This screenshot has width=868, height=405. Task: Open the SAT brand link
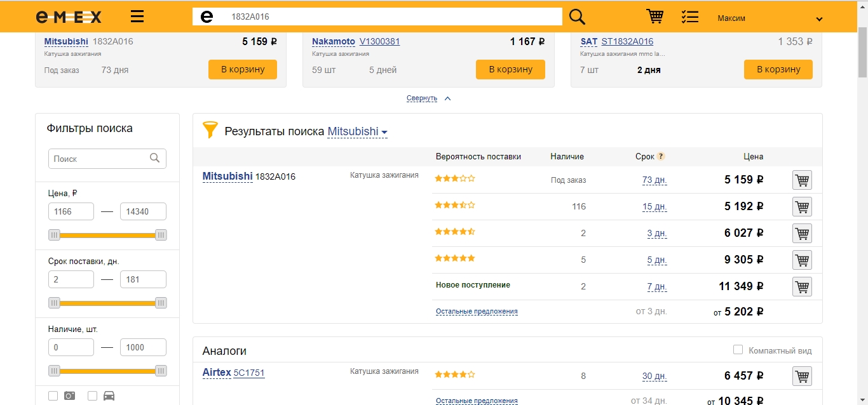[x=589, y=41]
